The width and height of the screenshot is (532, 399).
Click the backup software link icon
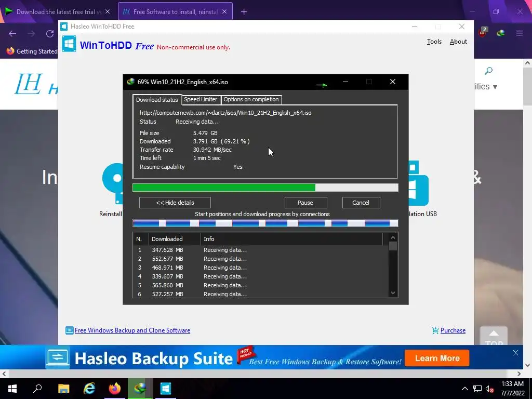click(x=69, y=330)
